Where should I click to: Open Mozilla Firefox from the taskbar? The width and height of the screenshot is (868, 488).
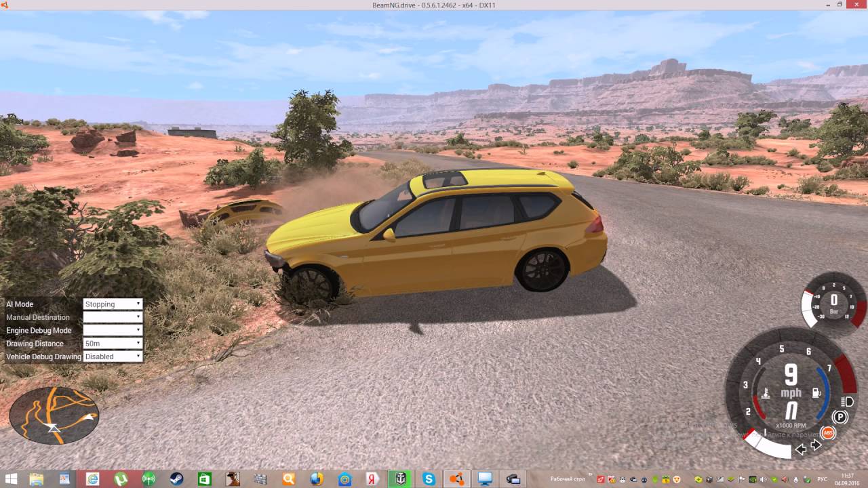coord(316,479)
